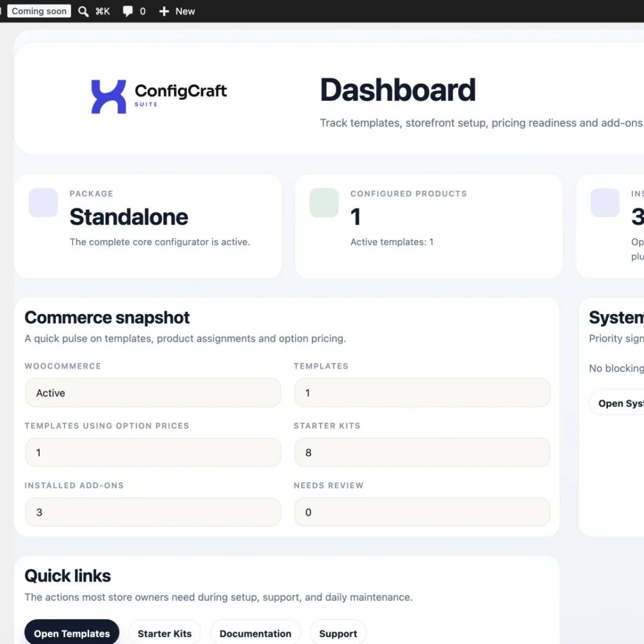Open Templates from Quick links
The height and width of the screenshot is (644, 644).
point(72,633)
